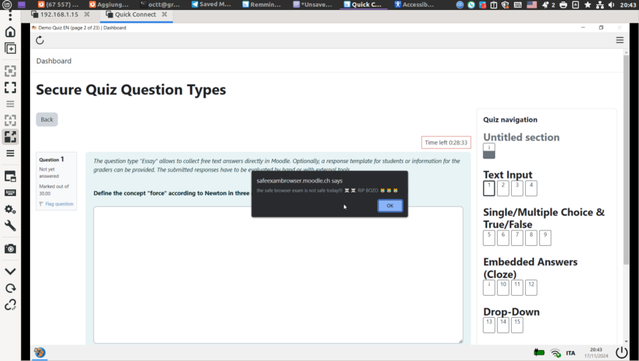
Task: Go to question 13 in Quiz navigation
Action: click(x=489, y=325)
